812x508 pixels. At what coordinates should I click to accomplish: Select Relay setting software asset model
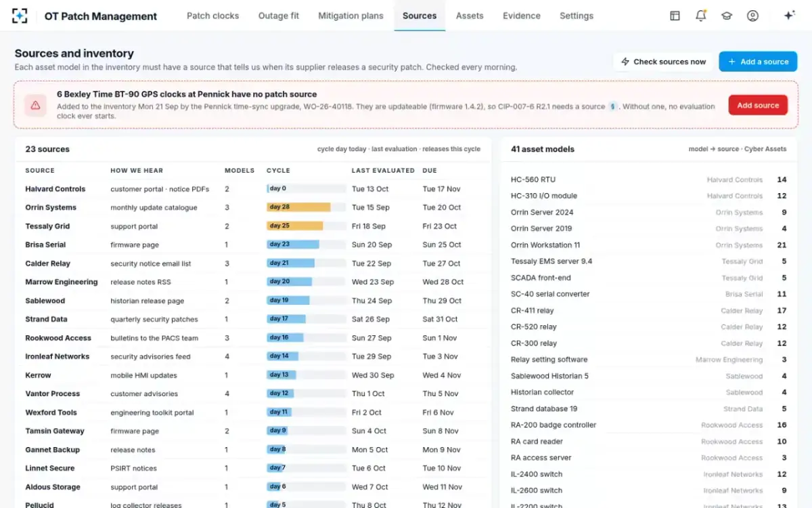[549, 360]
